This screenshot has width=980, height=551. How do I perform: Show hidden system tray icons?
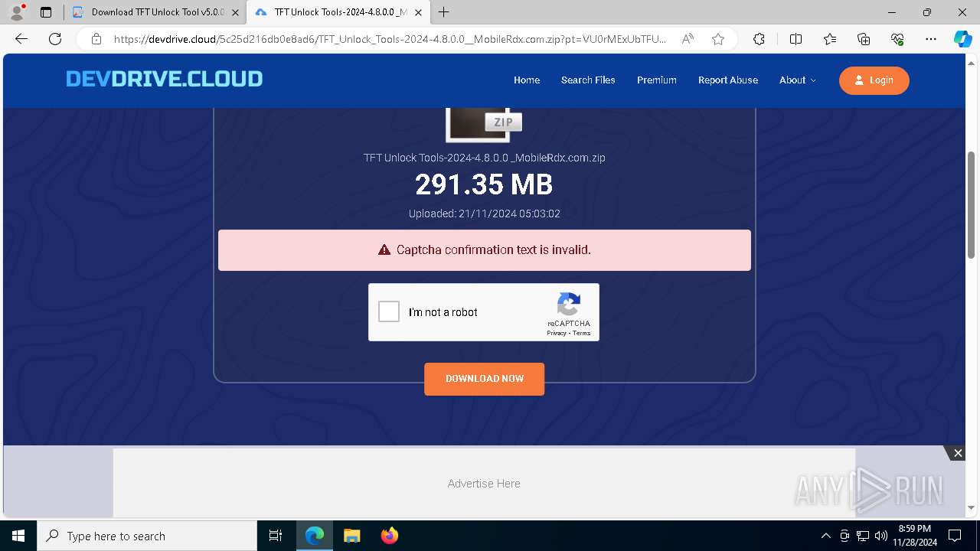(x=825, y=536)
